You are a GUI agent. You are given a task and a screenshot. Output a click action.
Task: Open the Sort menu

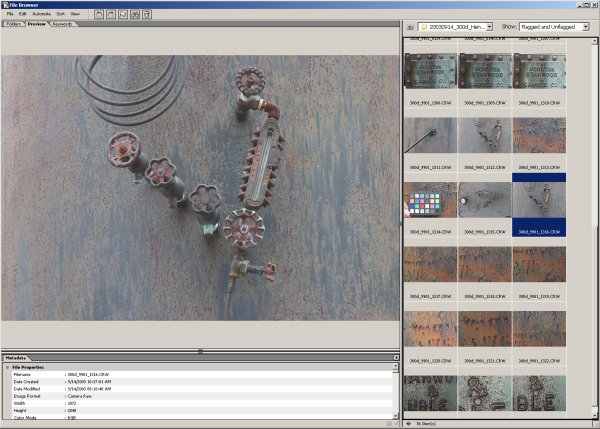click(x=60, y=14)
